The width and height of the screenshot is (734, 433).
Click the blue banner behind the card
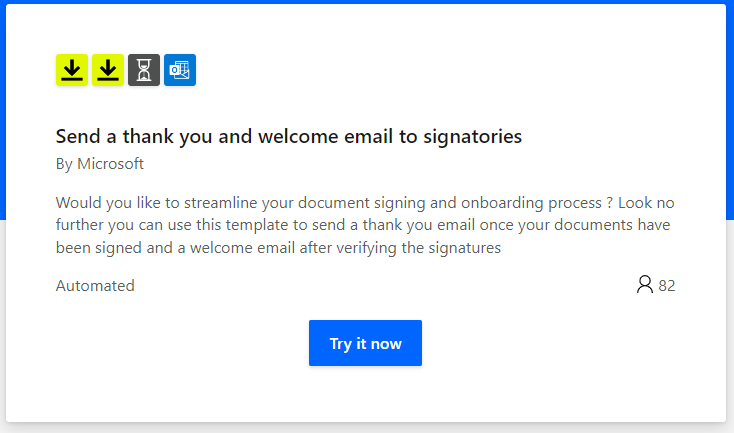tap(730, 100)
